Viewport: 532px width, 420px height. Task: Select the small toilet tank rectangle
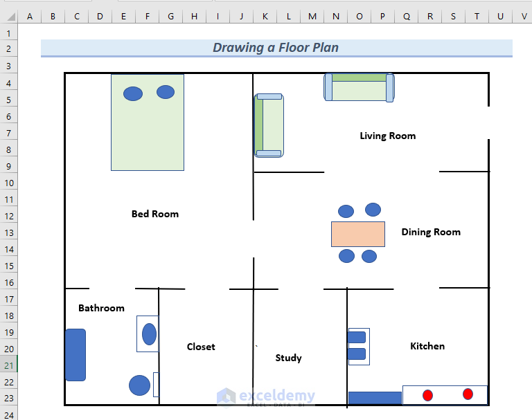point(156,385)
